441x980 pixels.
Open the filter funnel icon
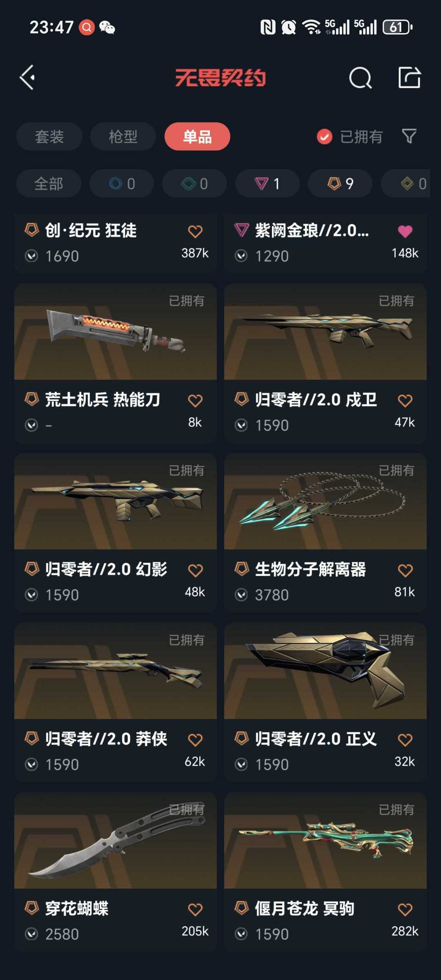(x=409, y=136)
